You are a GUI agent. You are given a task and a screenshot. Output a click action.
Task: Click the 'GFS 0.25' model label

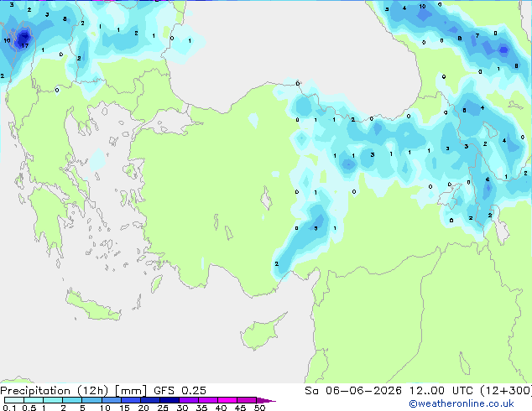(x=180, y=391)
